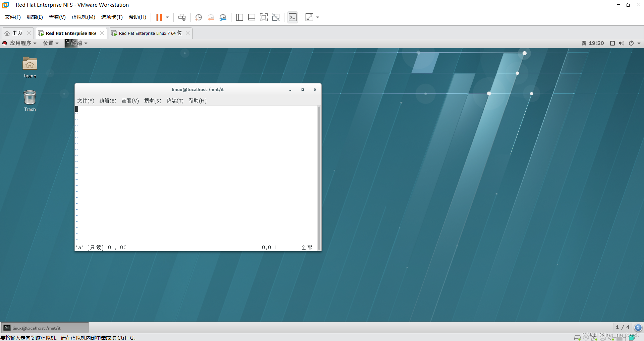Image resolution: width=644 pixels, height=341 pixels.
Task: Click the power icon in GNOME panel
Action: tap(631, 43)
